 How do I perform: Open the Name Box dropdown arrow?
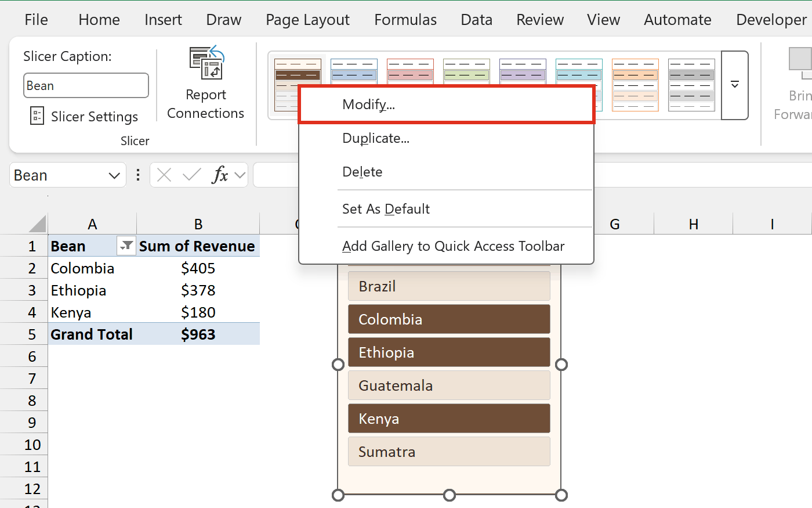(114, 175)
